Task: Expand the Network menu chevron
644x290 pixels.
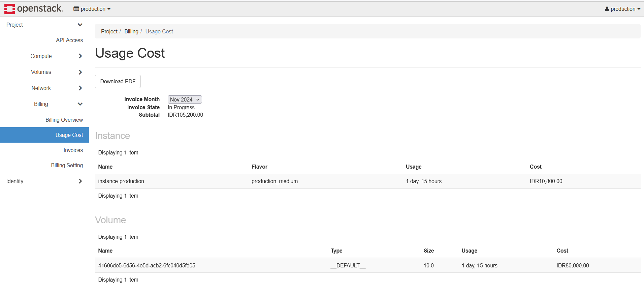Action: (x=80, y=88)
